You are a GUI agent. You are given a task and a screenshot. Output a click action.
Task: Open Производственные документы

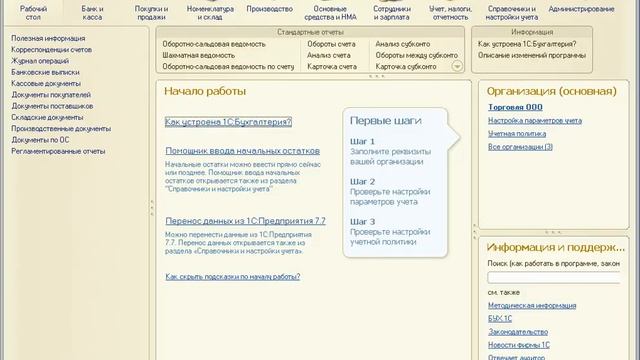point(61,129)
